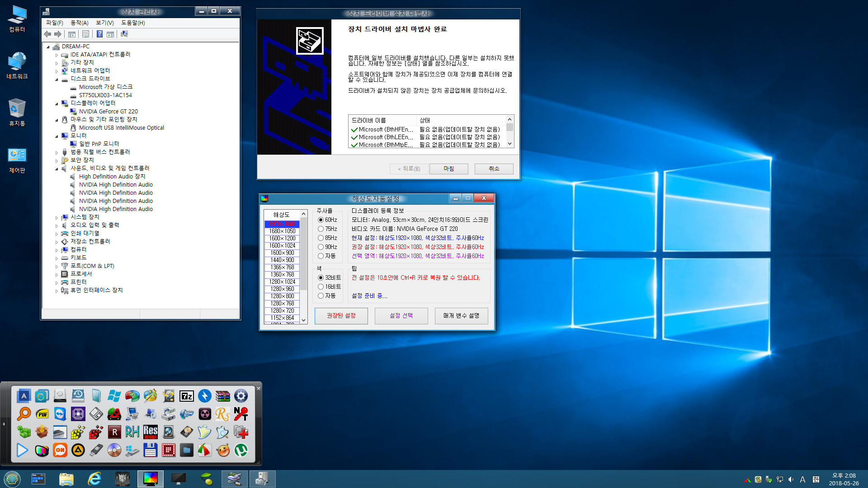Launch the yellow PDF reader icon
Image resolution: width=868 pixels, height=488 pixels.
coord(42,414)
